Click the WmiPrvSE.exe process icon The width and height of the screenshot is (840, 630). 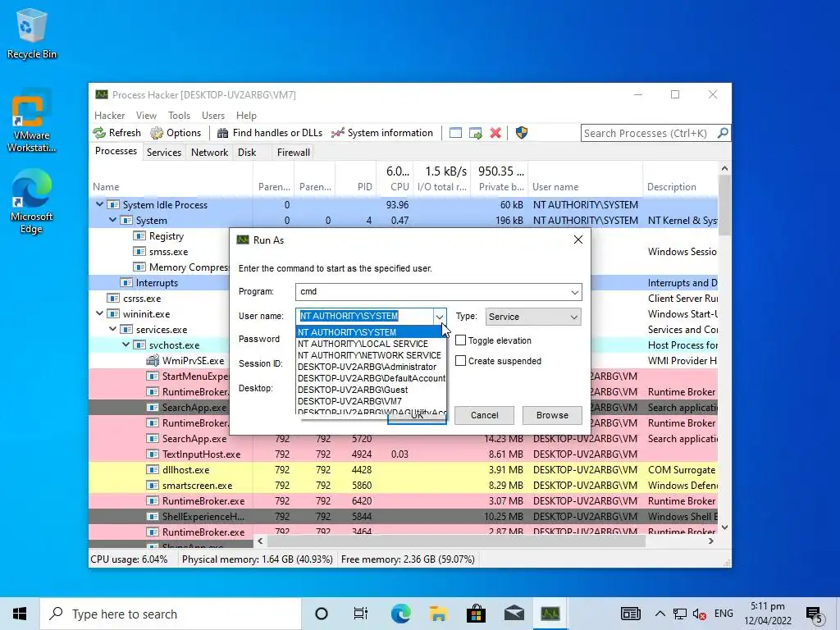tap(153, 361)
